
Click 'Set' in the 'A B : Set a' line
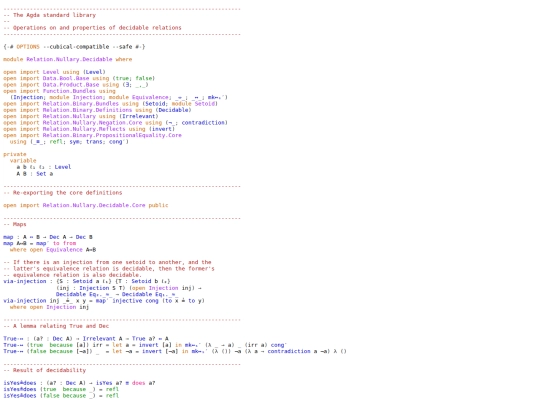[41, 174]
